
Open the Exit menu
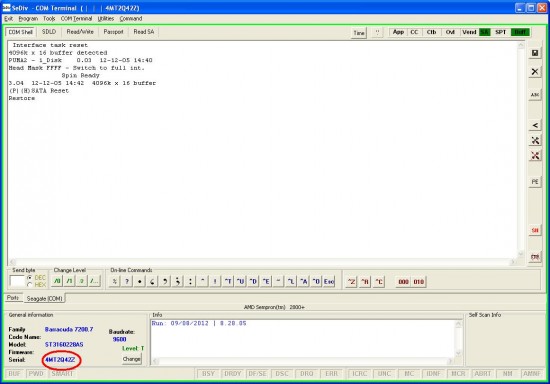[8, 19]
